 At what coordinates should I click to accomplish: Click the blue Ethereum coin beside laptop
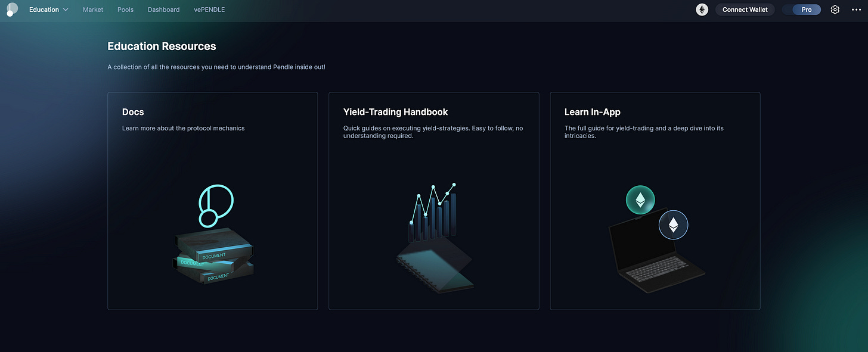click(673, 225)
